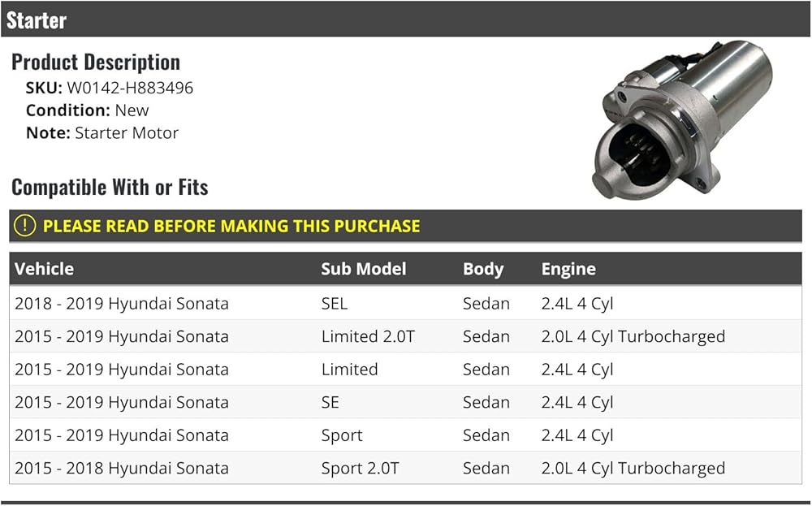
Task: Select the 2015 - 2018 Sport 2.0T row
Action: (x=405, y=468)
